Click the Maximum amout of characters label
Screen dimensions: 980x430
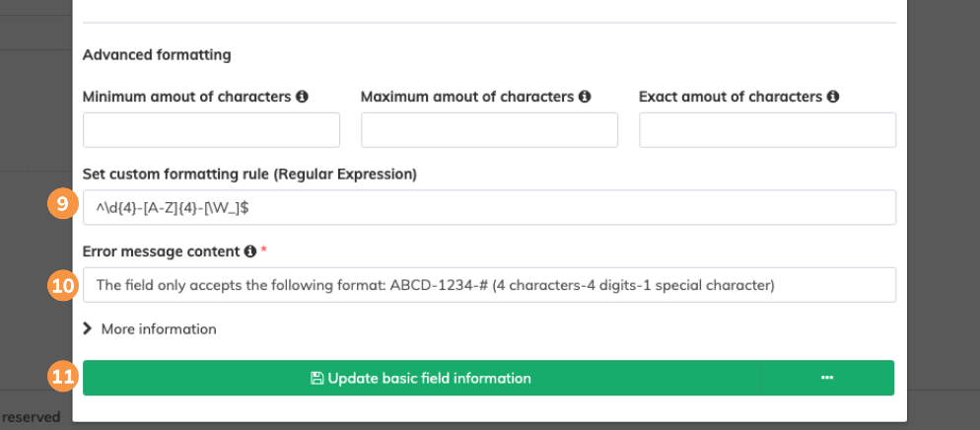click(x=466, y=98)
